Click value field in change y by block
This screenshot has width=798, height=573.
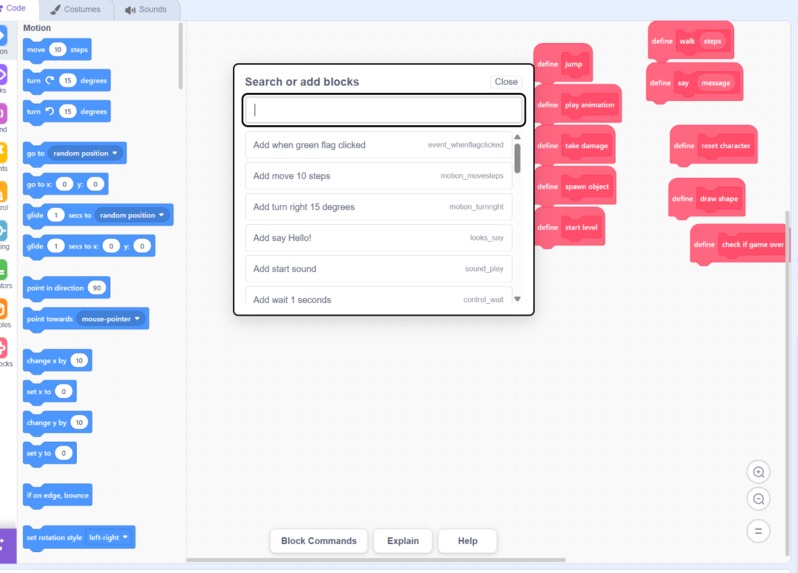(x=79, y=422)
